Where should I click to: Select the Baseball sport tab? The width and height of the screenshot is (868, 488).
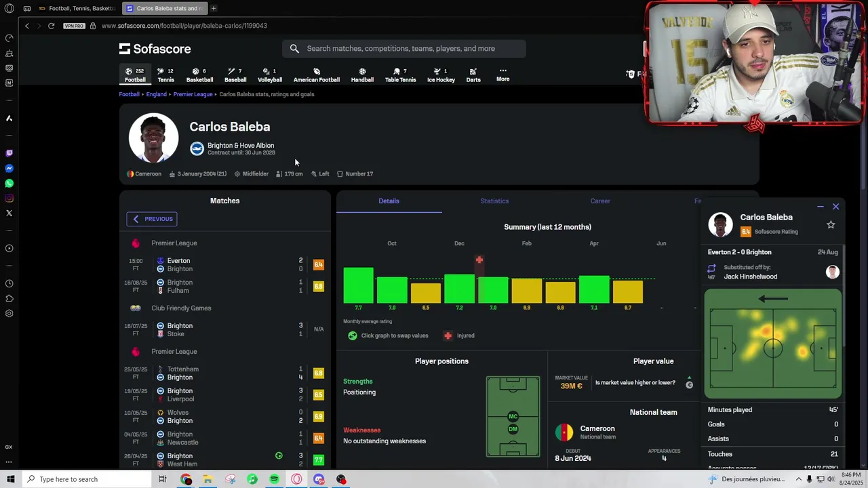235,75
